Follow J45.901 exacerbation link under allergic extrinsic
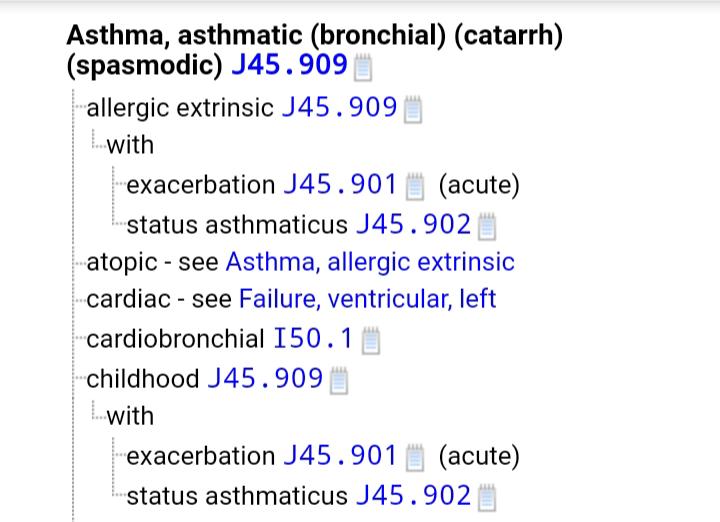The image size is (720, 522). click(x=341, y=185)
